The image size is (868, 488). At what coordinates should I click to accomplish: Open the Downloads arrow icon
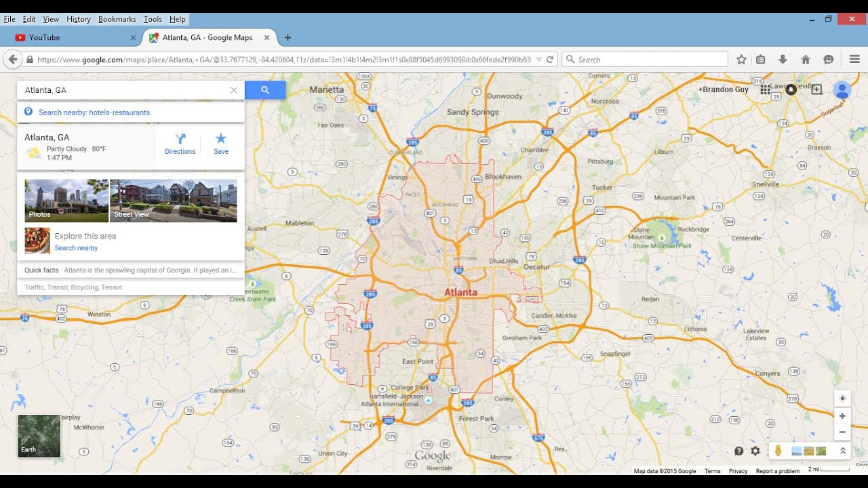pyautogui.click(x=783, y=60)
